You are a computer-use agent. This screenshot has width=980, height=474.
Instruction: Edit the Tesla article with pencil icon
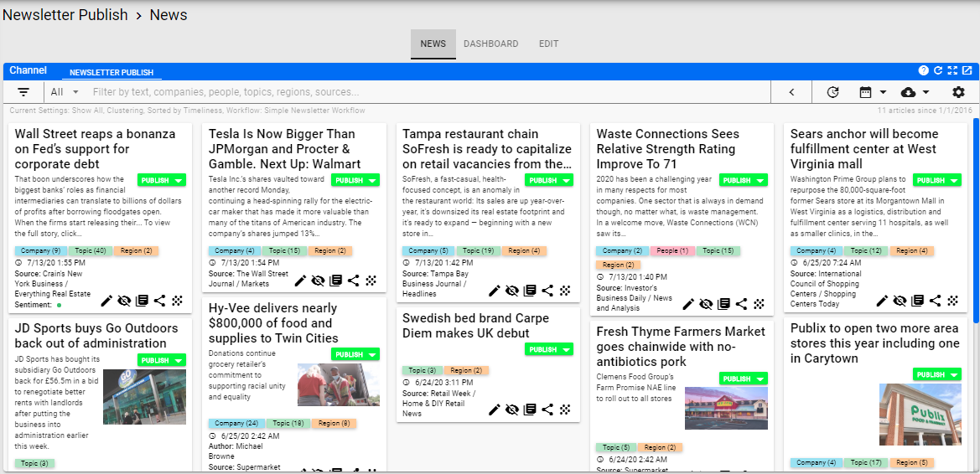[301, 281]
